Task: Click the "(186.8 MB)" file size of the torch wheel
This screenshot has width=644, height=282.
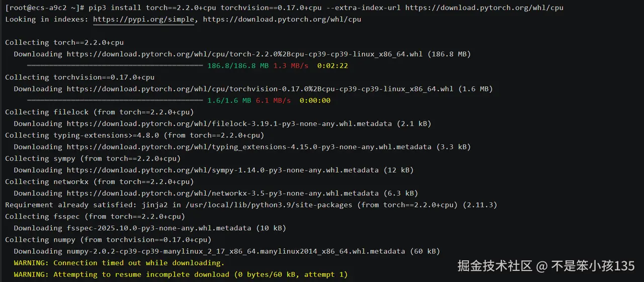Action: coord(449,54)
